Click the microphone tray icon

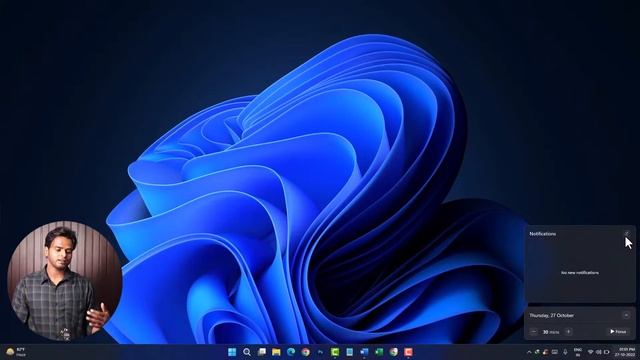(565, 352)
